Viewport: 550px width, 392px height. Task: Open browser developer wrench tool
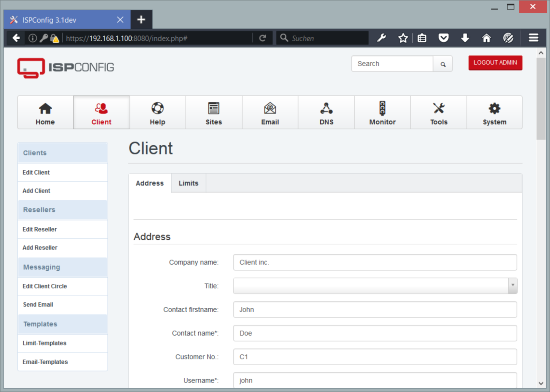point(382,38)
